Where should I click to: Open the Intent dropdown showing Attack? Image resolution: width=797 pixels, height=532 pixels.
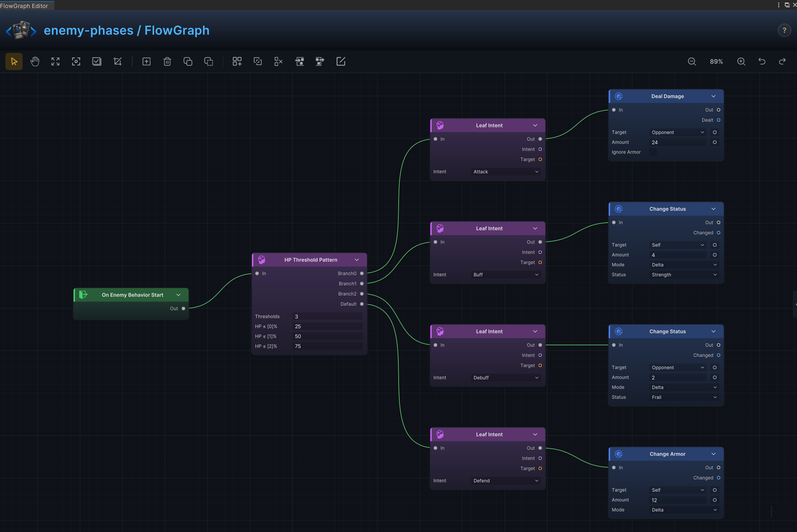point(506,172)
